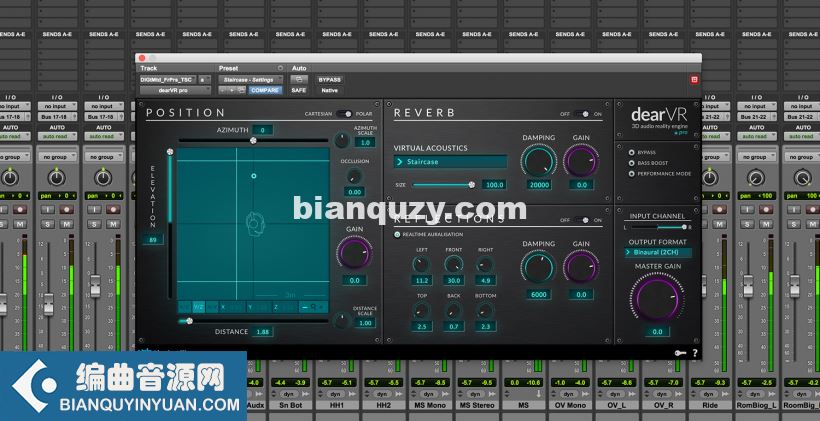Click the Reverb Gain knob

pyautogui.click(x=581, y=162)
